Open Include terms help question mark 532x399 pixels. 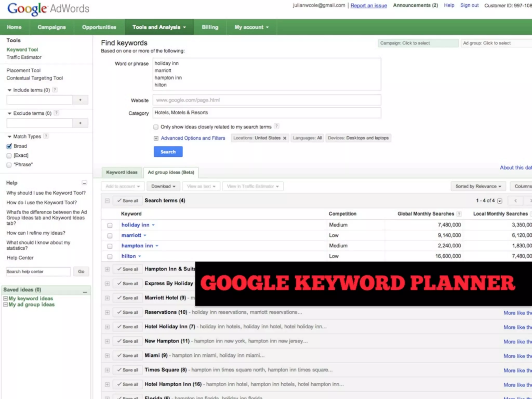click(55, 90)
